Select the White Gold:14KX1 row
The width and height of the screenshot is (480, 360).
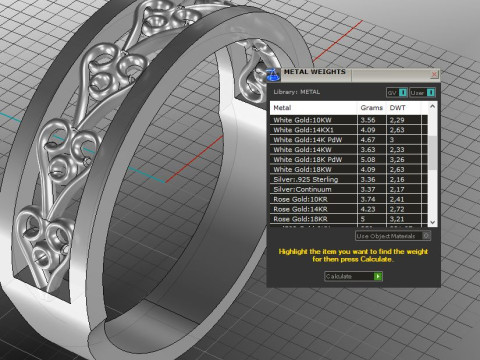tap(349, 130)
